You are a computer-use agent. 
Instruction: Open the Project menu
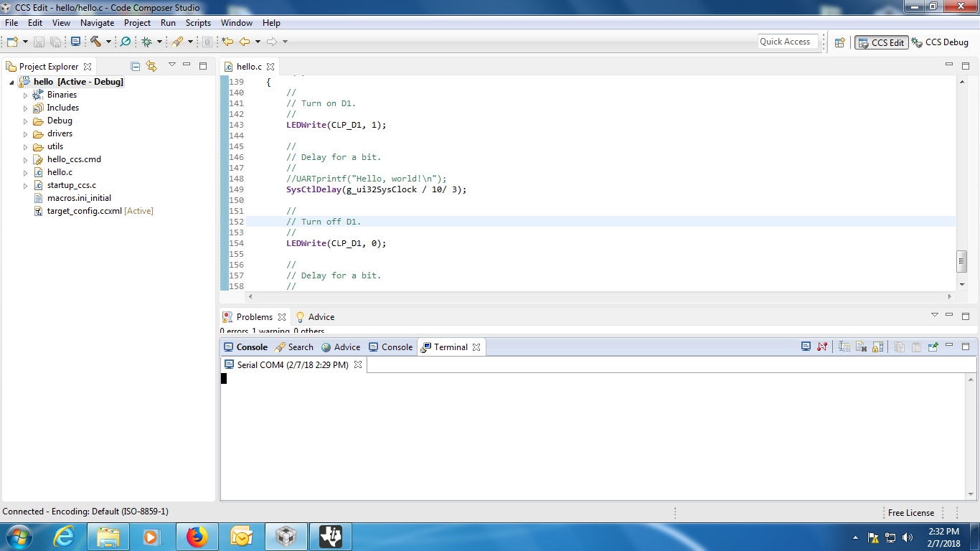click(x=137, y=23)
